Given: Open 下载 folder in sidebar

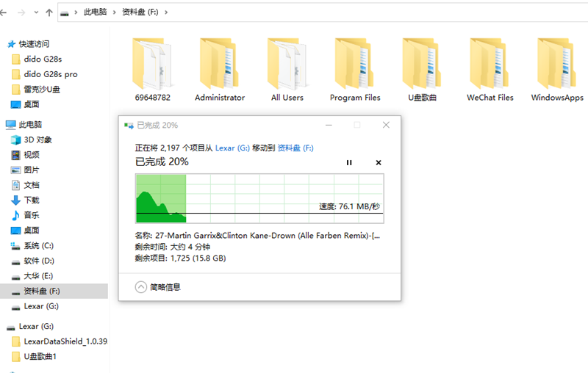Looking at the screenshot, I should [32, 200].
